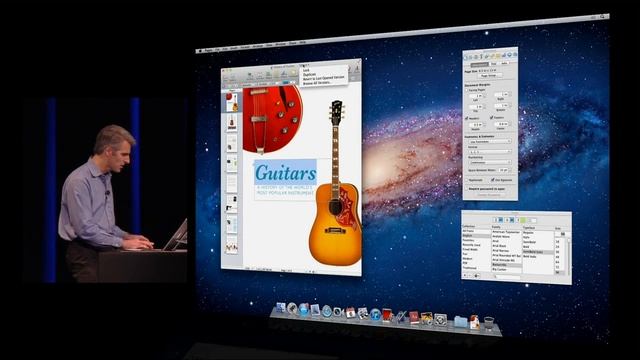The height and width of the screenshot is (360, 640).
Task: Select the Chart inspector icon
Action: pos(503,56)
